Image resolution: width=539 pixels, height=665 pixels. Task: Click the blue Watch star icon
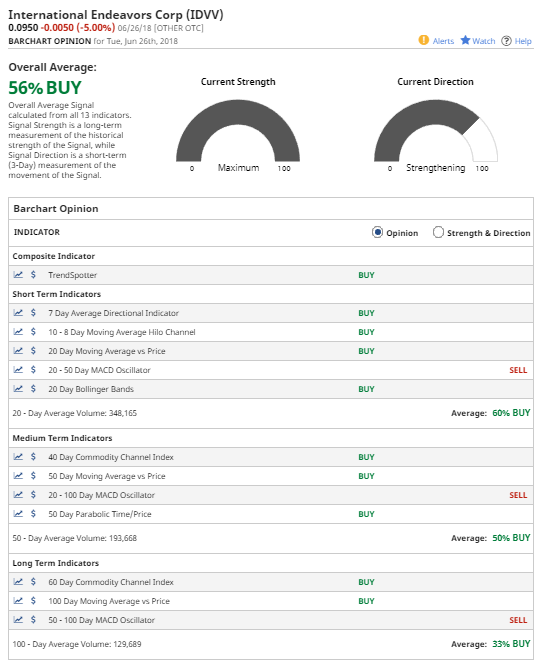tap(465, 40)
